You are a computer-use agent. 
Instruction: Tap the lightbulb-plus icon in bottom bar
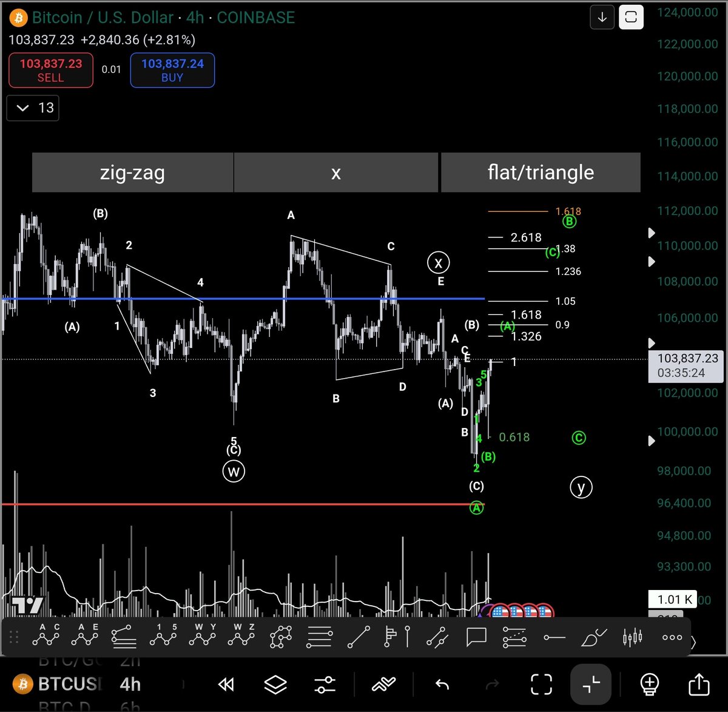(650, 684)
